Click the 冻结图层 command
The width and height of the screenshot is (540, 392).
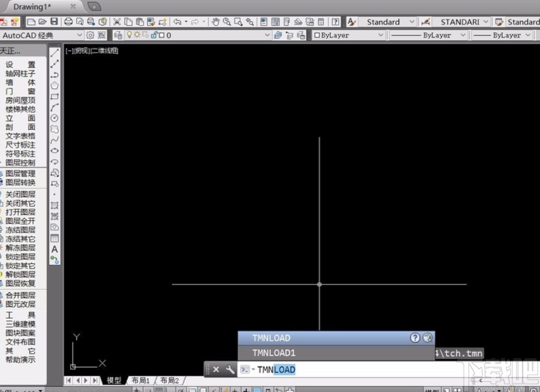[x=20, y=229]
